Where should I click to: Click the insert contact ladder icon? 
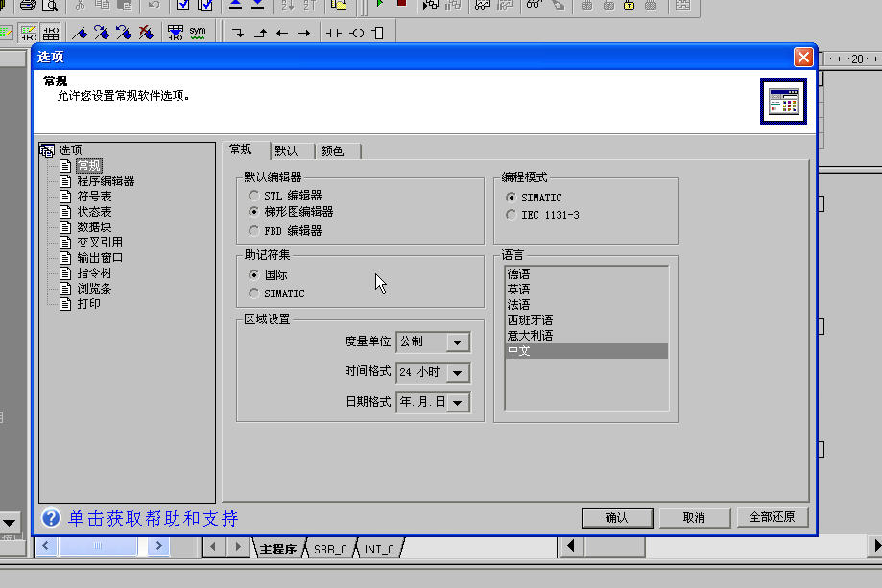click(x=333, y=33)
